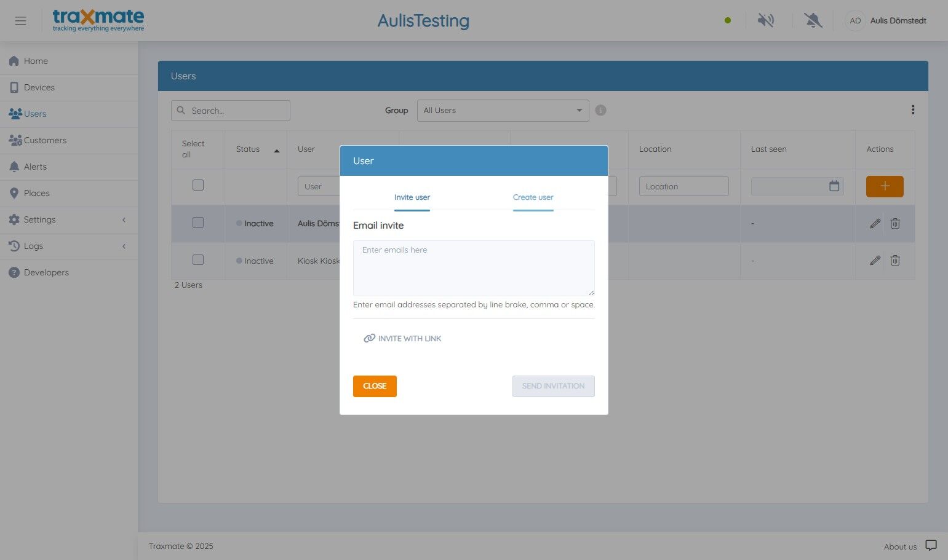This screenshot has width=948, height=560.
Task: Delete the Kiosk user row
Action: [x=895, y=261]
